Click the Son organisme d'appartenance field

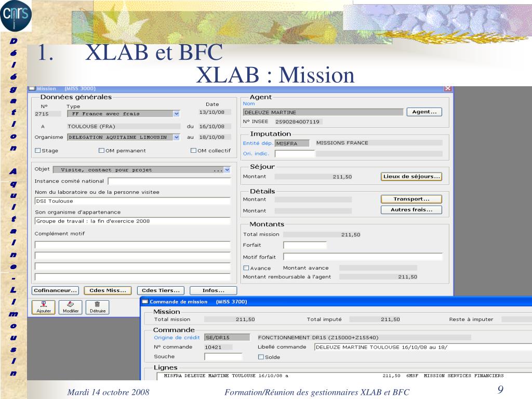coord(132,221)
